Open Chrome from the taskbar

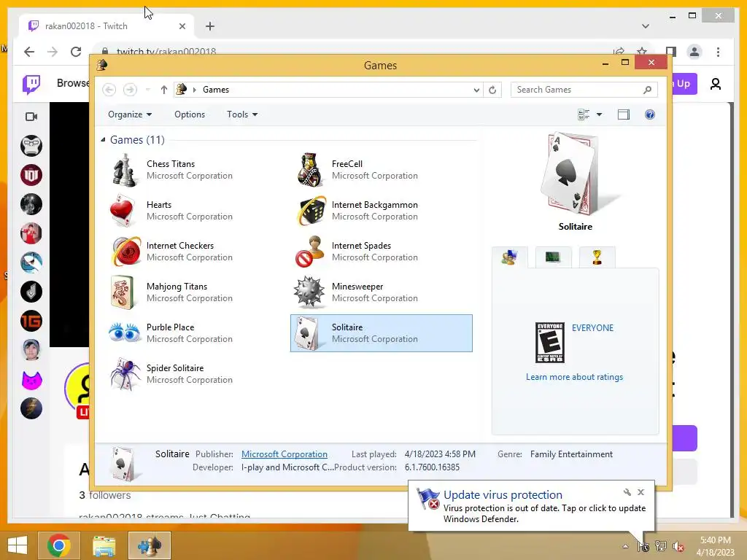click(x=58, y=545)
